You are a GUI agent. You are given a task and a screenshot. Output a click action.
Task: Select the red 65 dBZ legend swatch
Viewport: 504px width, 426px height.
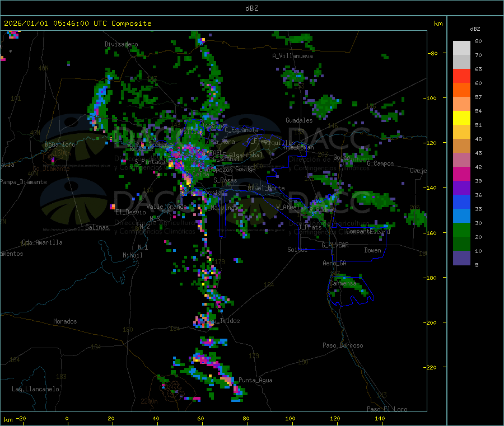pos(461,76)
